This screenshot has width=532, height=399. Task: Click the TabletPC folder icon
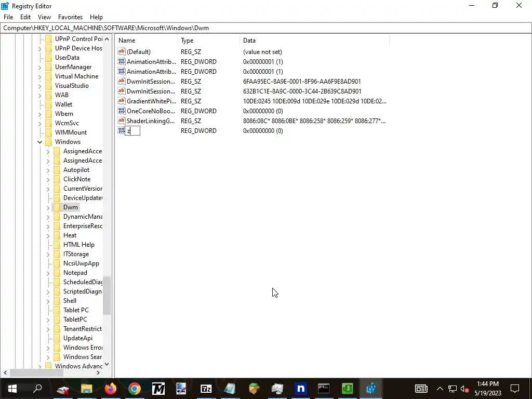[57, 320]
